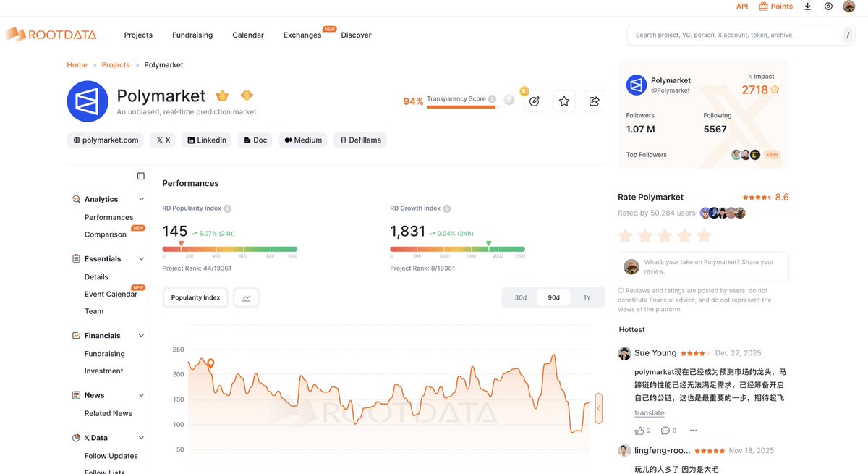The height and width of the screenshot is (474, 868).
Task: Open more options on Sue Young's review
Action: coord(694,431)
